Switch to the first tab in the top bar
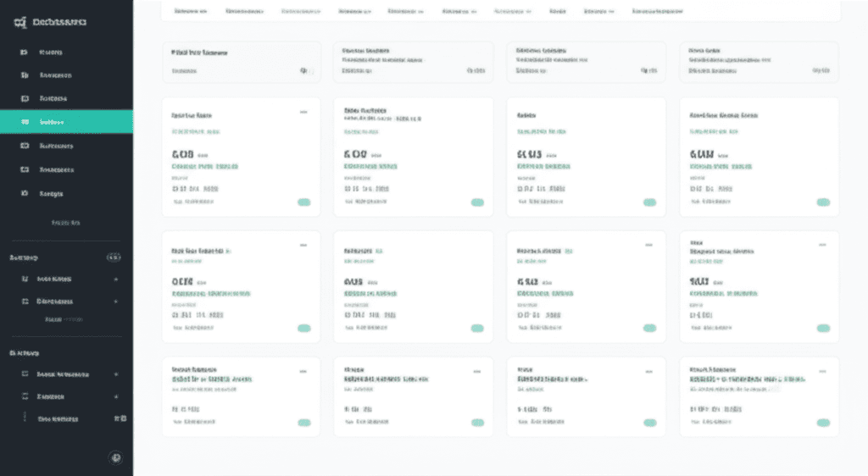This screenshot has width=868, height=476. click(x=190, y=12)
